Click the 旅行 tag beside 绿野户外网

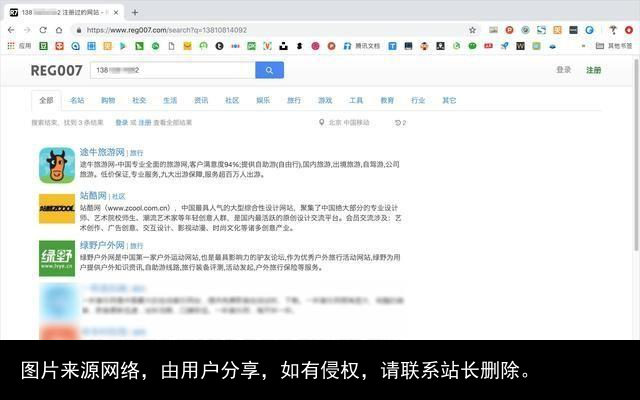(x=137, y=246)
